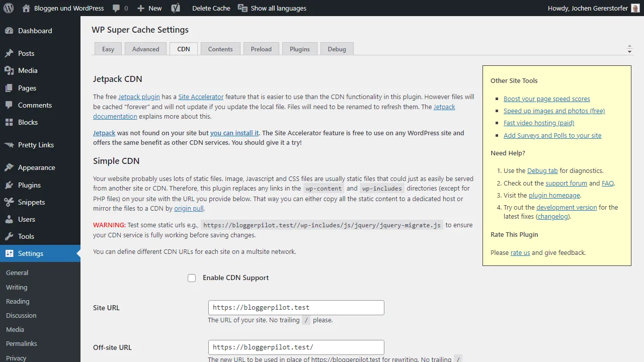644x362 pixels.
Task: Open the Yoast SEO icon in admin bar
Action: tap(176, 8)
